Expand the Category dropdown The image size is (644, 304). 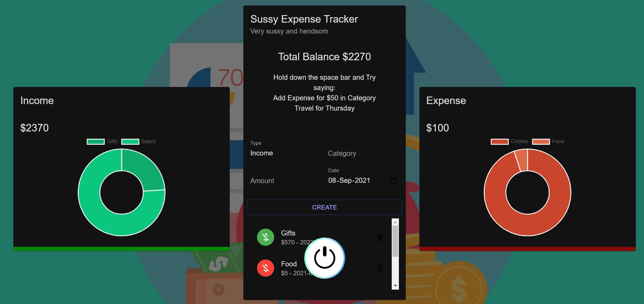click(x=363, y=153)
